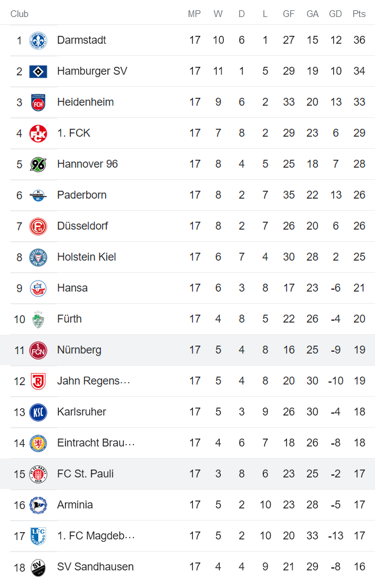Select the Club column header
The image size is (375, 588).
(19, 13)
